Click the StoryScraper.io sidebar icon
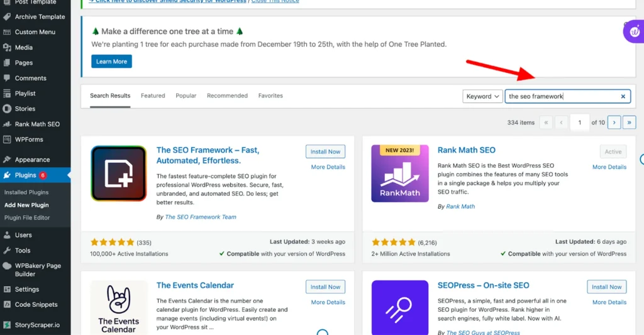 coord(6,325)
